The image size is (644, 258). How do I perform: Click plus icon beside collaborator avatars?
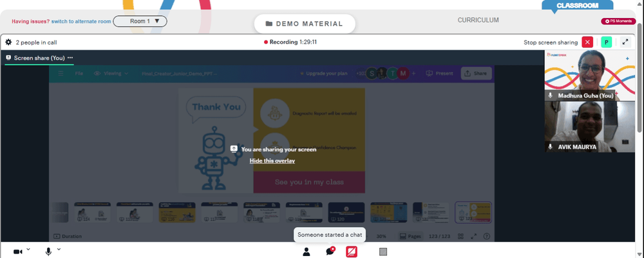413,74
